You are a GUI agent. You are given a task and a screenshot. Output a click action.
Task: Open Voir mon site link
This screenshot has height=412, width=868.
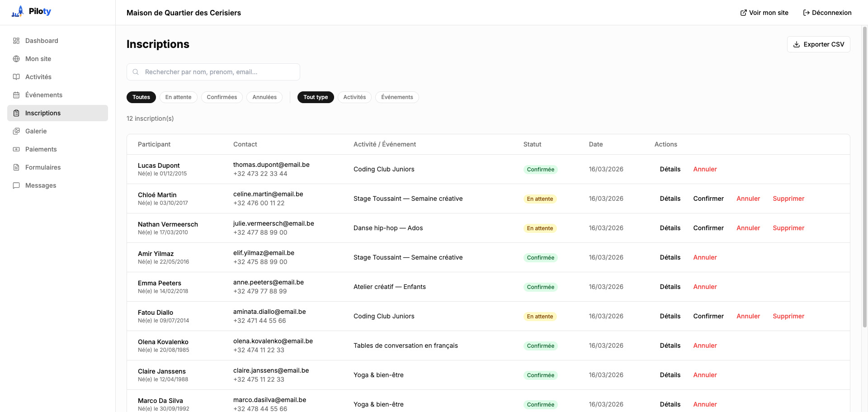(x=764, y=13)
